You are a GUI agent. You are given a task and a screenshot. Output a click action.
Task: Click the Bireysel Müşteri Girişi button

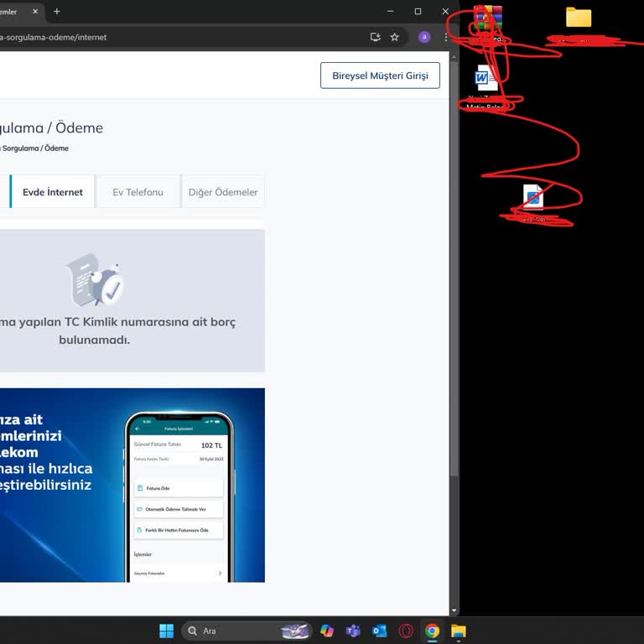380,75
